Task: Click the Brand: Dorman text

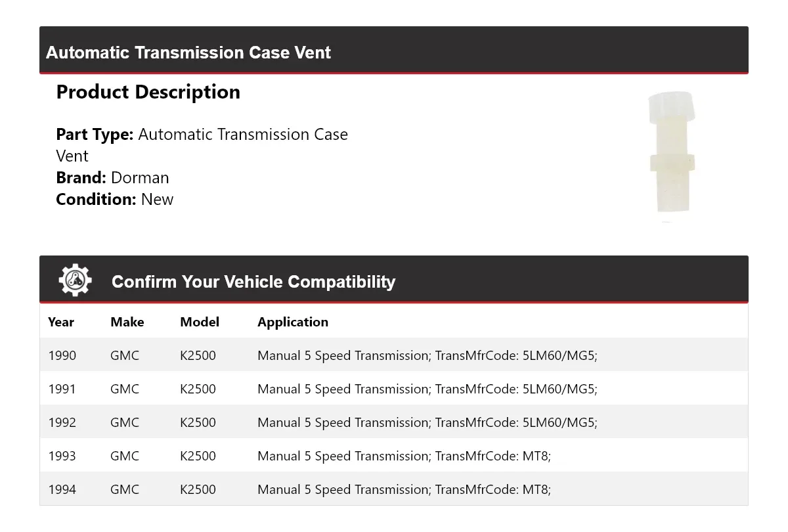Action: [x=112, y=178]
